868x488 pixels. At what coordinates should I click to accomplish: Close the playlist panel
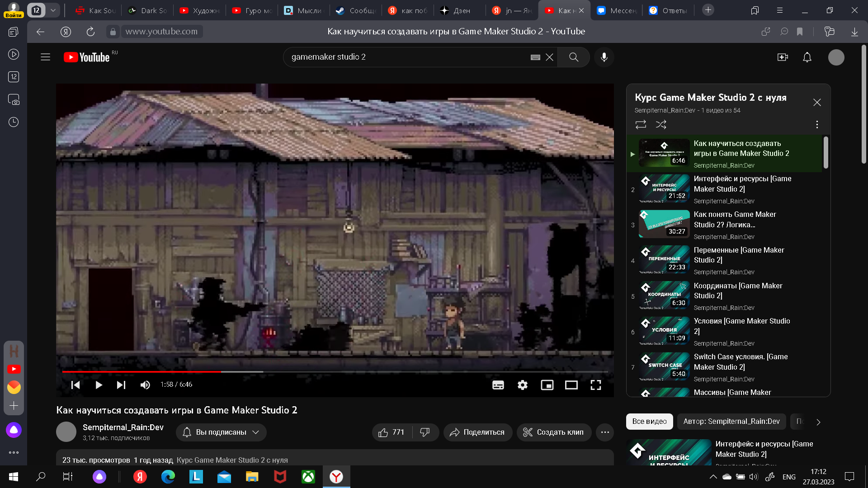(817, 103)
